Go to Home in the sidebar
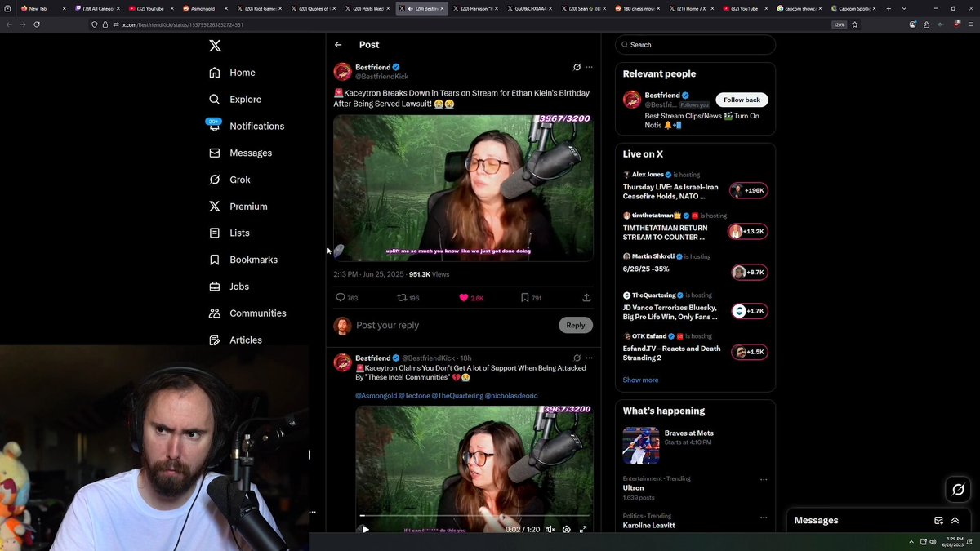This screenshot has width=980, height=551. [x=232, y=73]
